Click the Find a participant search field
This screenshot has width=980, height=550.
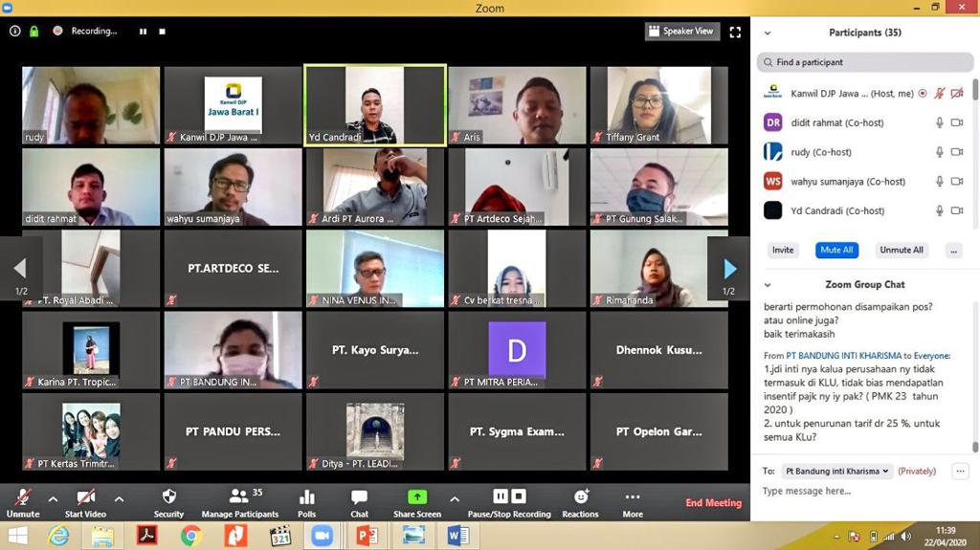tap(864, 62)
